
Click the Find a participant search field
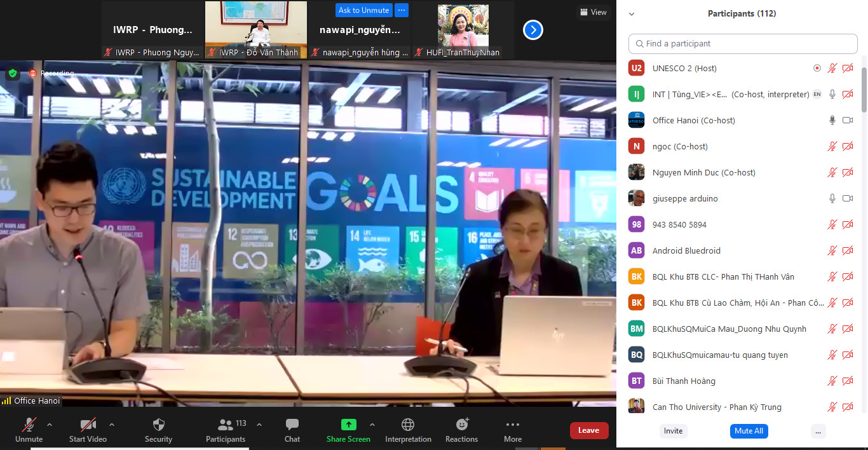pos(743,44)
